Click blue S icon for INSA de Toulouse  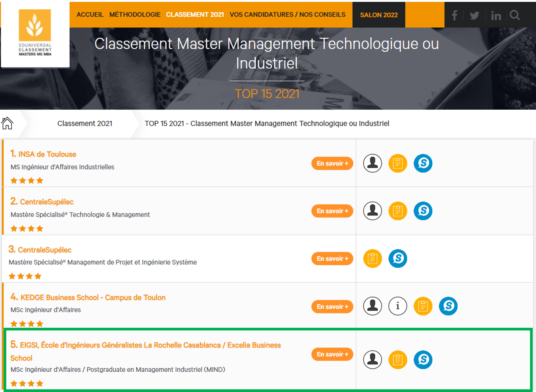pos(423,163)
